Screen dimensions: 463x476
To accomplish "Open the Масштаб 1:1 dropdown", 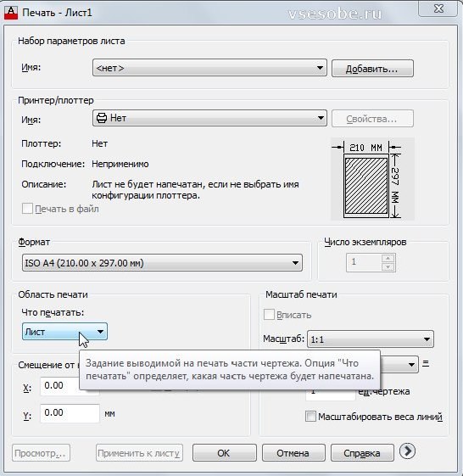I will (371, 339).
